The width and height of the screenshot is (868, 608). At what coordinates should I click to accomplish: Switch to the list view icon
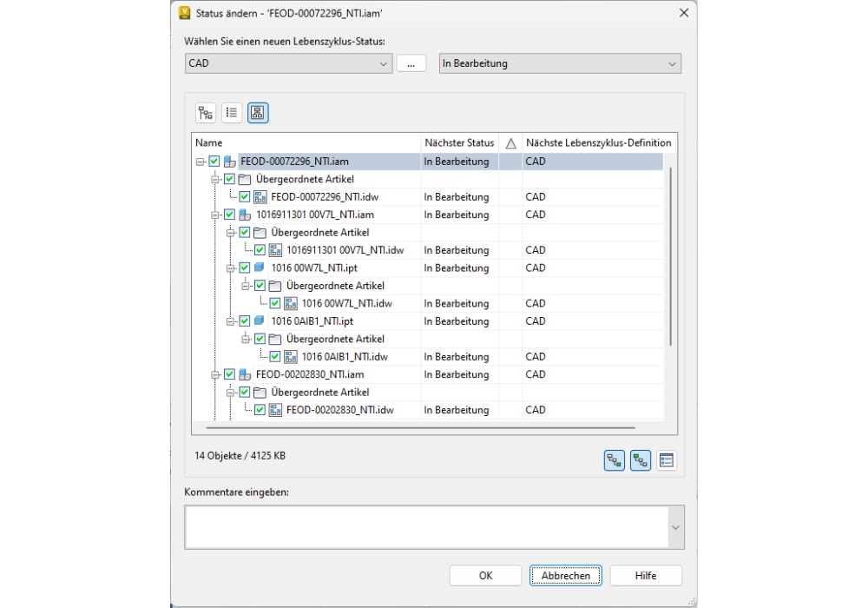click(232, 113)
